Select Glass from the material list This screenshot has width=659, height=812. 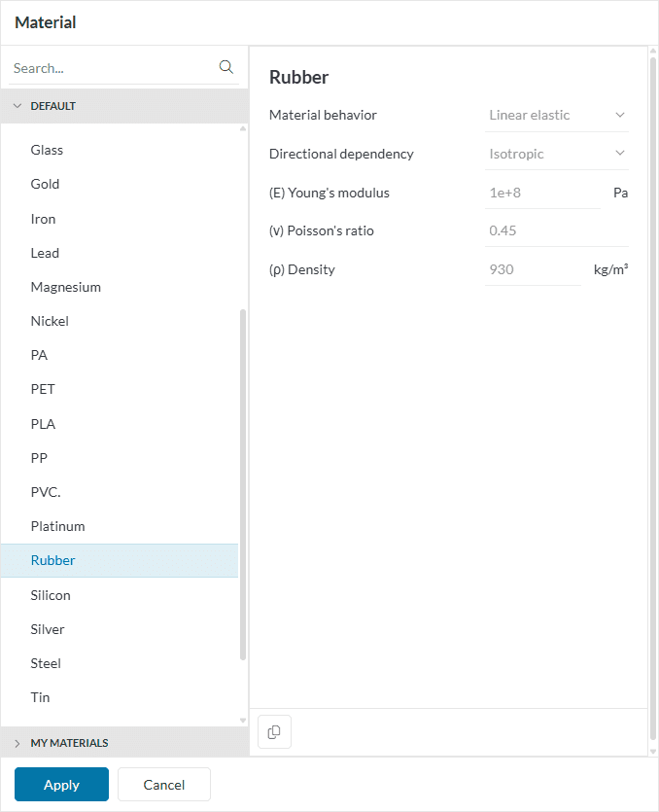47,150
